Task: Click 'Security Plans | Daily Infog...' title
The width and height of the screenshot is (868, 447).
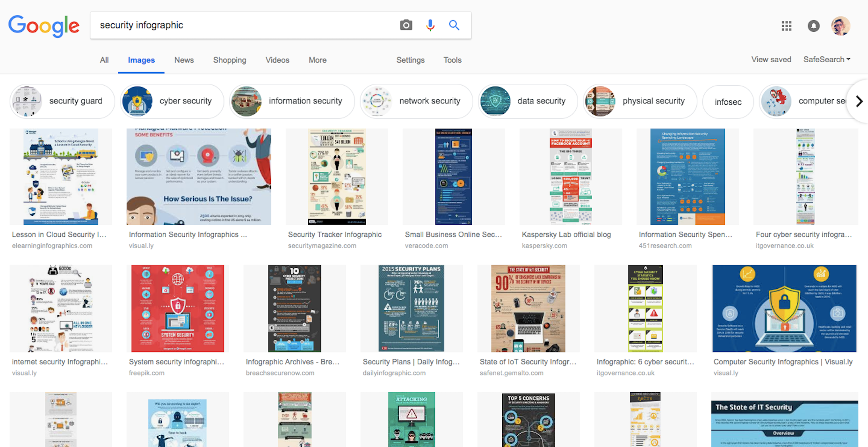Action: (411, 362)
